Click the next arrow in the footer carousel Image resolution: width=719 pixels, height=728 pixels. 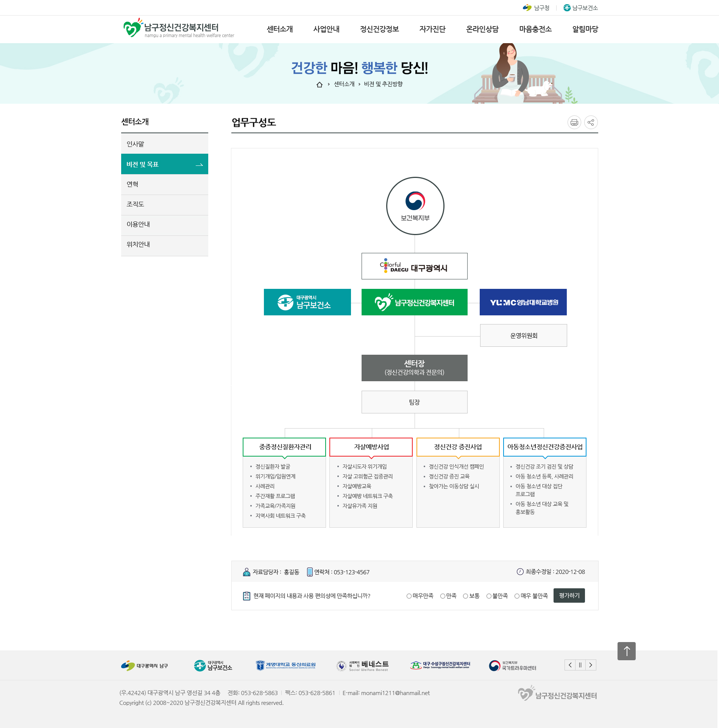tap(591, 665)
